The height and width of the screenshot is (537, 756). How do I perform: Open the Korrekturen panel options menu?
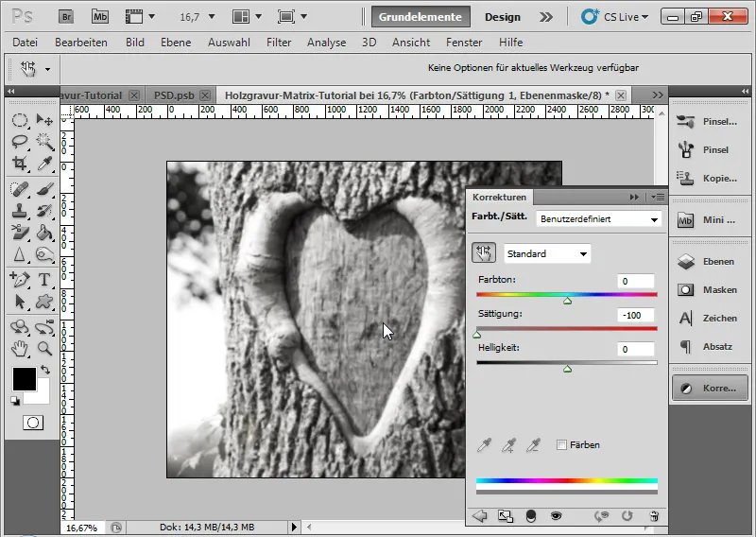pyautogui.click(x=658, y=197)
